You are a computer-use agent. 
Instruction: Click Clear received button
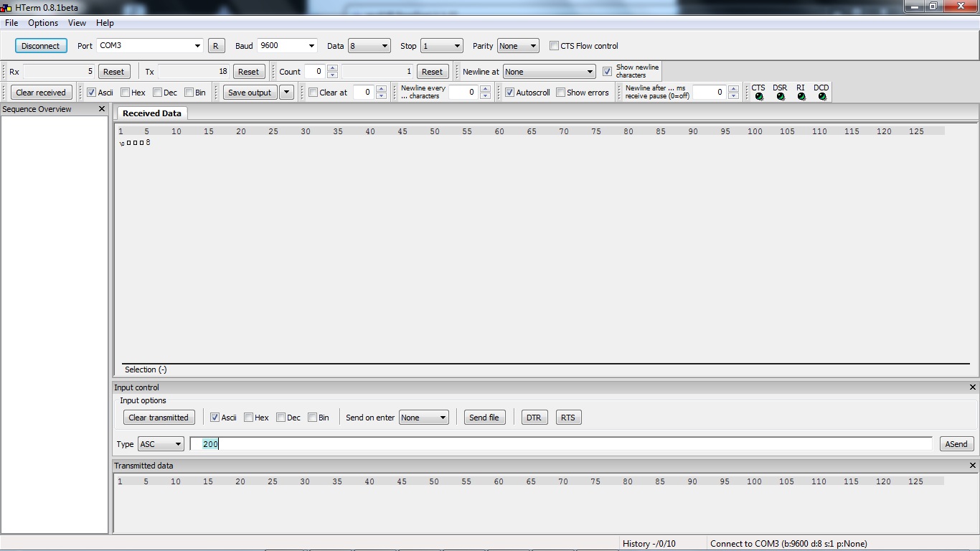coord(41,93)
